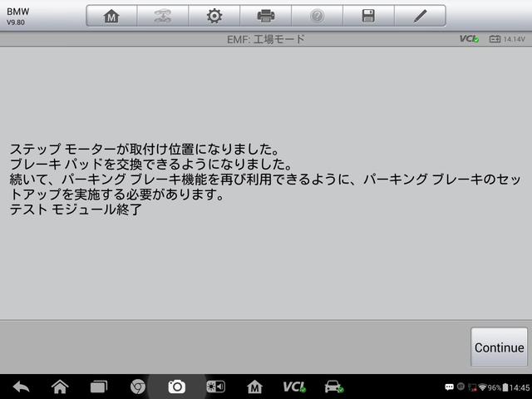
Task: Open help via the question mark icon
Action: (317, 16)
